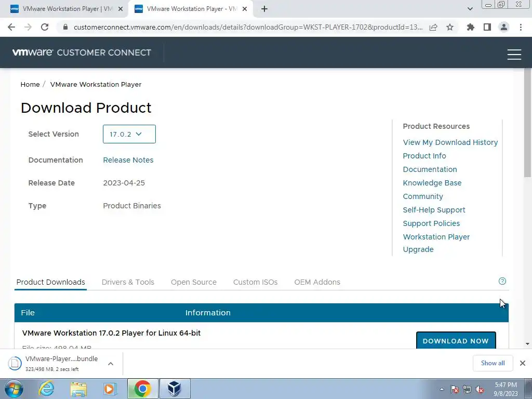Switch to the Drivers & Tools tab
532x399 pixels.
(128, 282)
